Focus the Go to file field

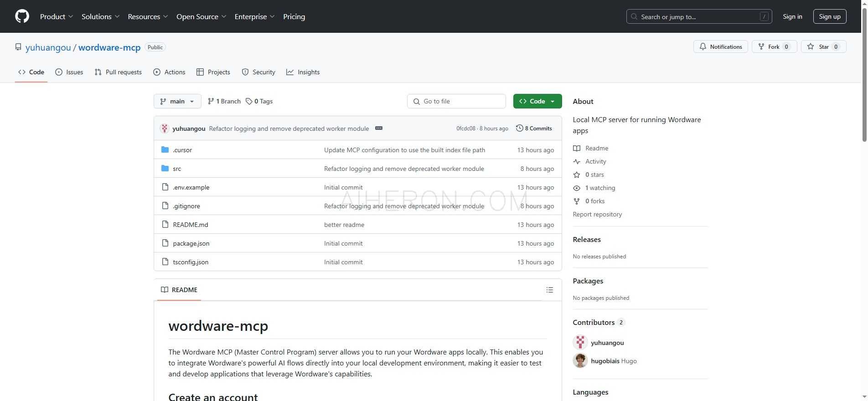tap(456, 101)
